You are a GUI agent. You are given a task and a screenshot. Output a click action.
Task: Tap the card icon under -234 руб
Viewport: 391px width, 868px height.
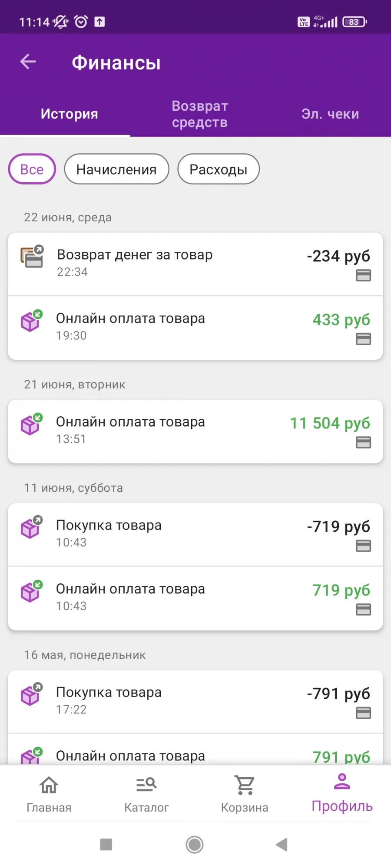tap(363, 275)
